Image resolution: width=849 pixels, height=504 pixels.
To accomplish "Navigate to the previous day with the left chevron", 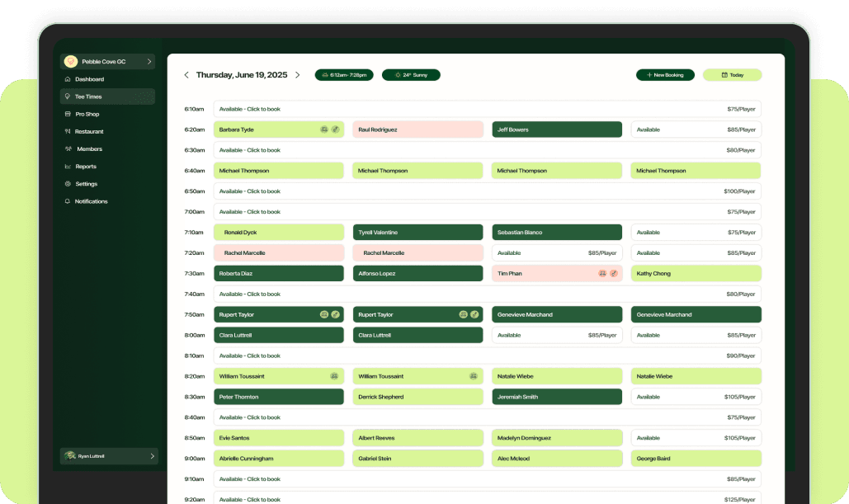I will 186,74.
